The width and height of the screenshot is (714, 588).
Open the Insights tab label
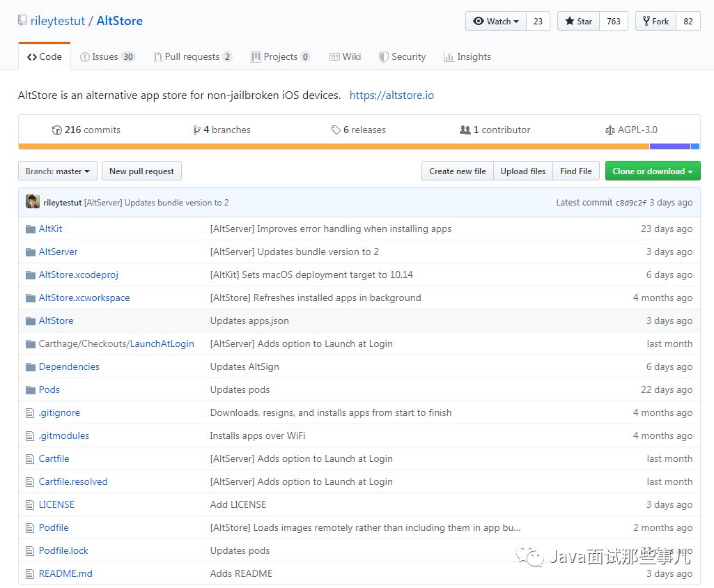tap(474, 56)
